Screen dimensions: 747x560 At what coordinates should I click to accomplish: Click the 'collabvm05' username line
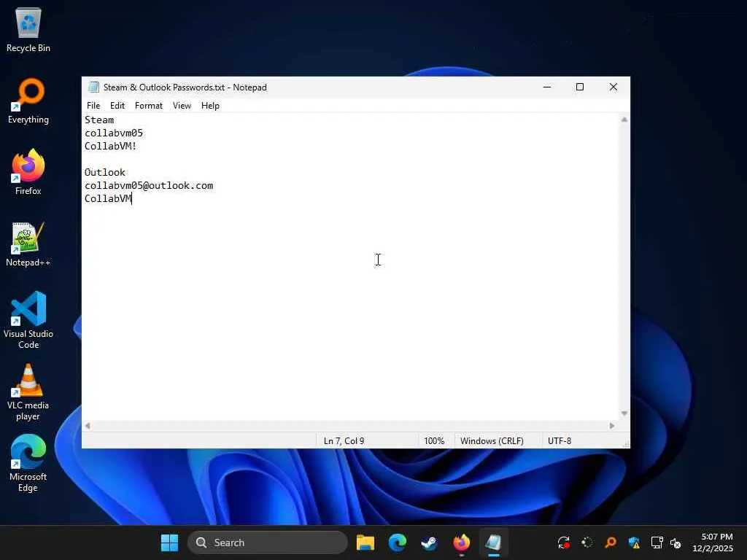(114, 133)
